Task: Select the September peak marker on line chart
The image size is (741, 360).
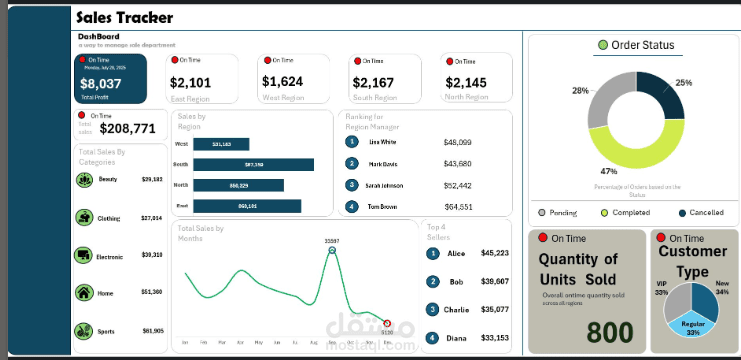Action: [332, 250]
